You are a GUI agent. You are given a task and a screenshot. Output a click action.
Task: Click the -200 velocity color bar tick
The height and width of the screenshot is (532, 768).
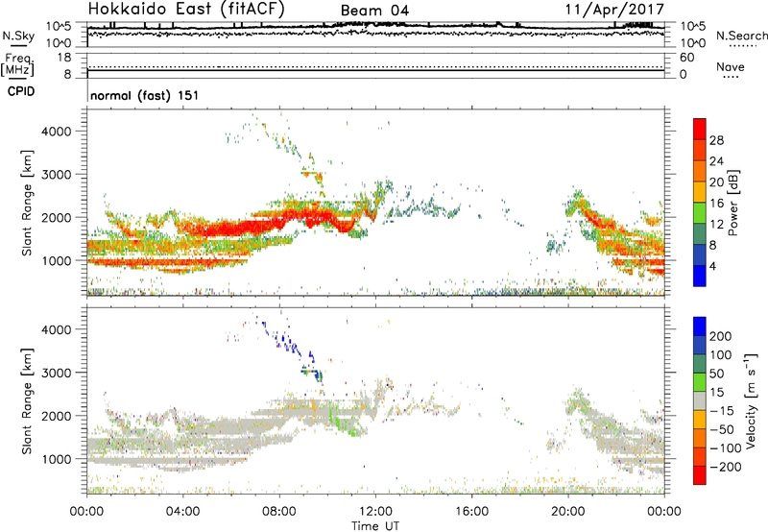[726, 467]
